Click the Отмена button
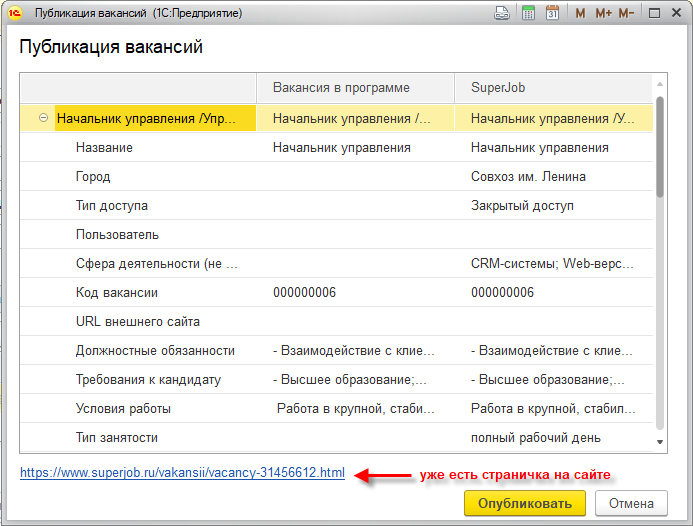Viewport: 693px width, 526px height. coord(631,503)
